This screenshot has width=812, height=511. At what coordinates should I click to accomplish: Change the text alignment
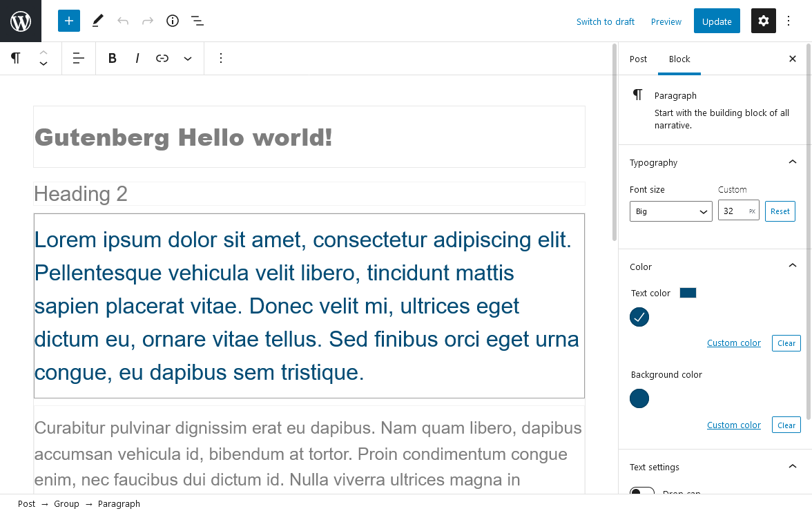79,59
